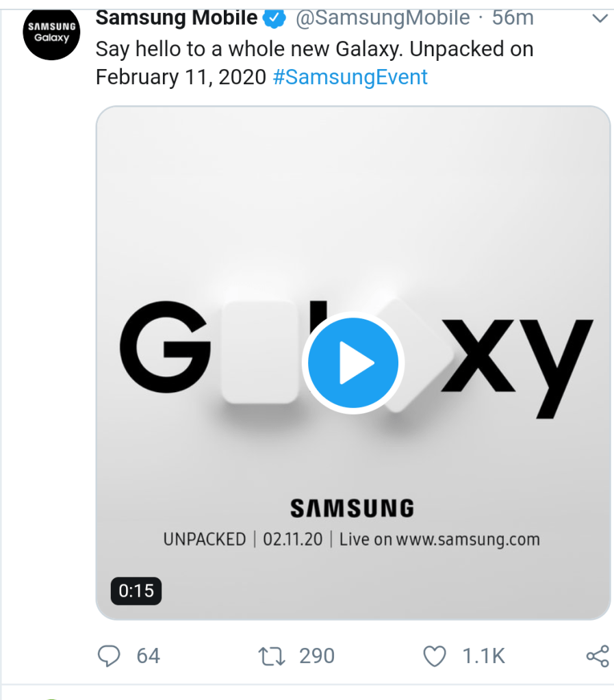Click the SAMSUNG logo in the video

pos(352,508)
